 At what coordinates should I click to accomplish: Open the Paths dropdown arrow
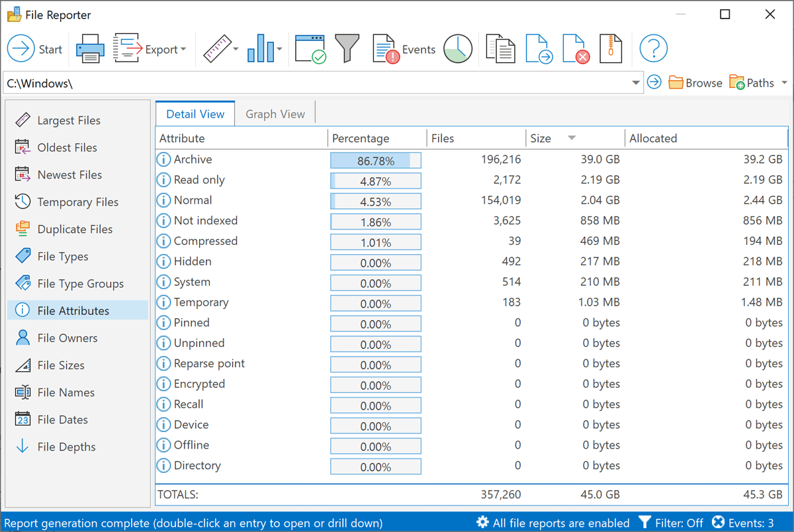coord(784,83)
